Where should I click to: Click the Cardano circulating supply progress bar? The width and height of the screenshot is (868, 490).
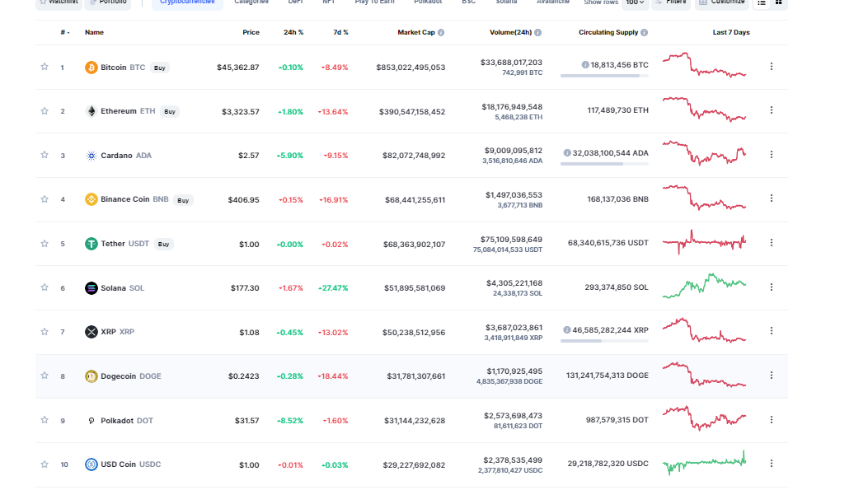tap(604, 164)
